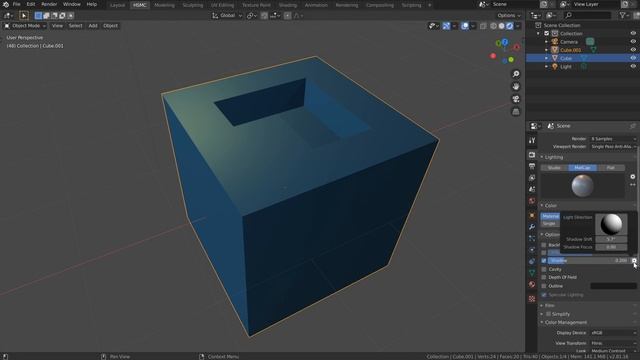Click the Outline color swatch
The image size is (640, 360).
pyautogui.click(x=613, y=286)
